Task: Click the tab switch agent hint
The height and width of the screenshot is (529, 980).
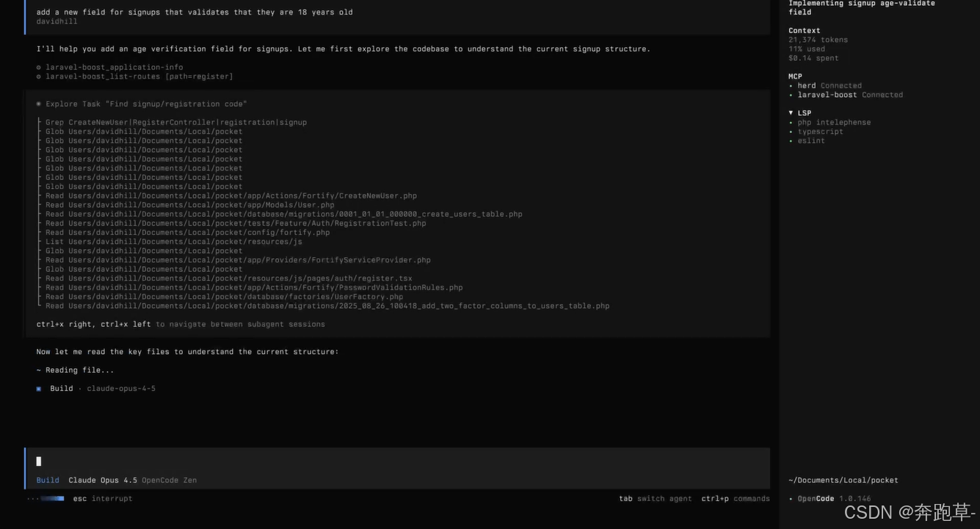Action: (x=655, y=499)
